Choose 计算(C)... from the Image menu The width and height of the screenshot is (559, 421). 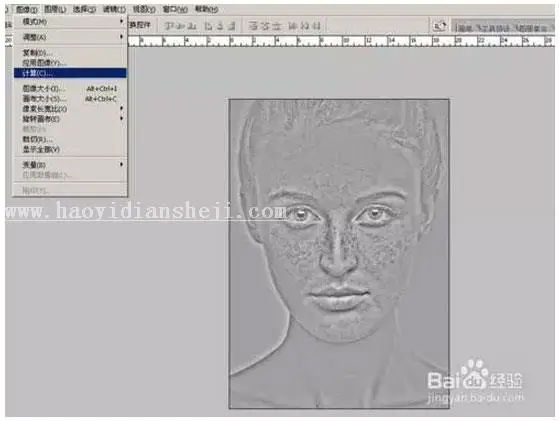pyautogui.click(x=70, y=73)
